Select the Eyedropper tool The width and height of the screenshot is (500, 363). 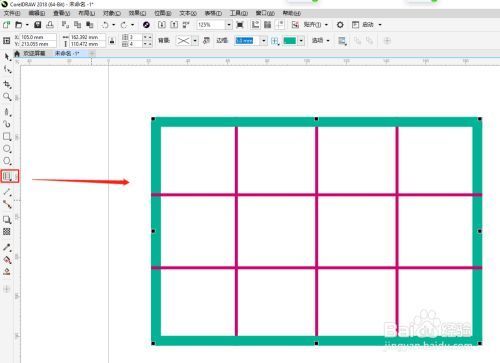tap(7, 247)
